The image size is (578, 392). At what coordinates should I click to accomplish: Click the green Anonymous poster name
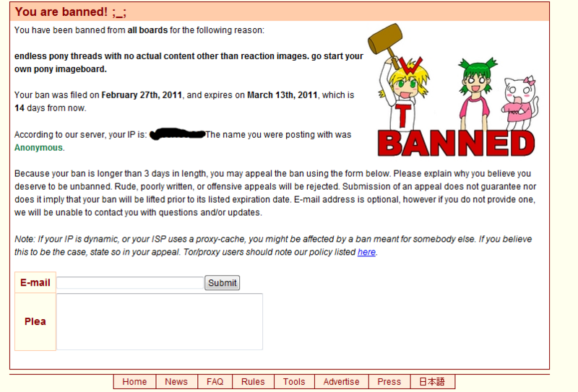point(38,147)
